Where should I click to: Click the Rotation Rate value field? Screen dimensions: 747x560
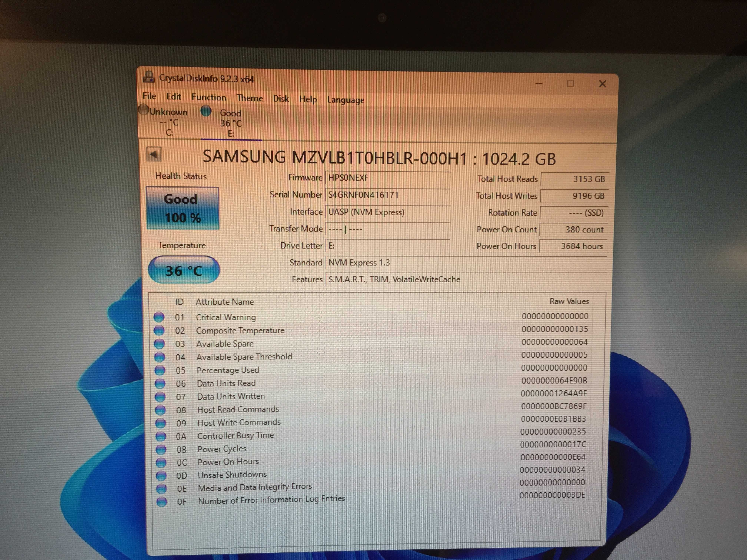pos(574,213)
